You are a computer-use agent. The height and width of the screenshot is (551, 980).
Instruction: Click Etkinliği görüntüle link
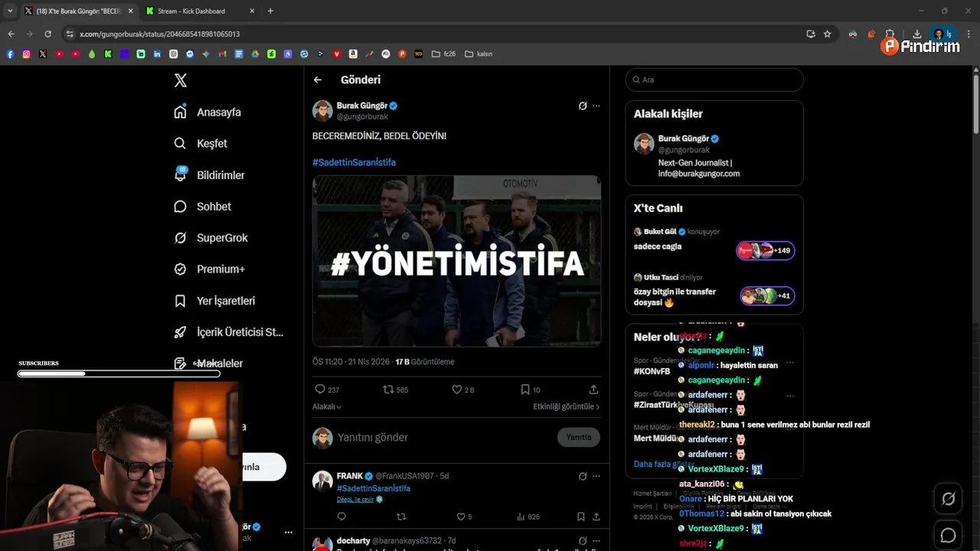567,406
